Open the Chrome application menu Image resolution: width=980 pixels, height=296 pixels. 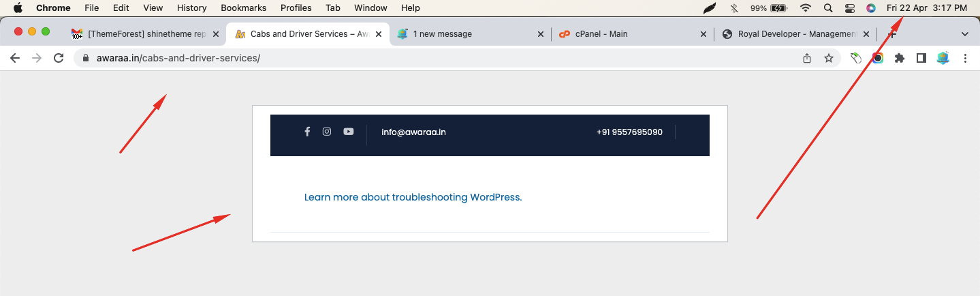53,8
